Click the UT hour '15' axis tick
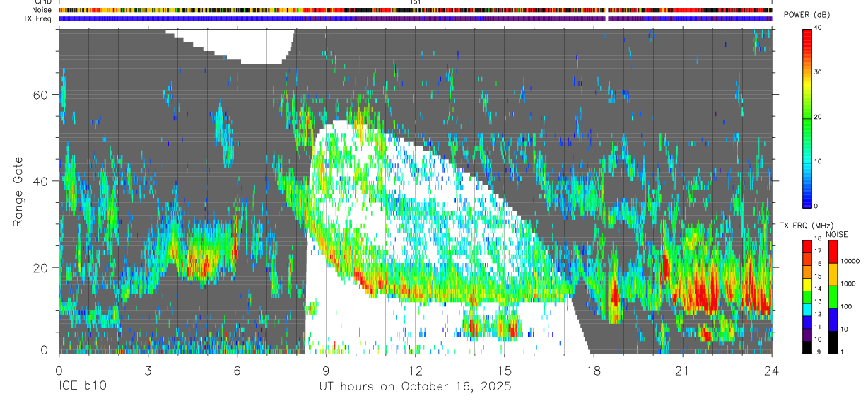 coord(504,371)
